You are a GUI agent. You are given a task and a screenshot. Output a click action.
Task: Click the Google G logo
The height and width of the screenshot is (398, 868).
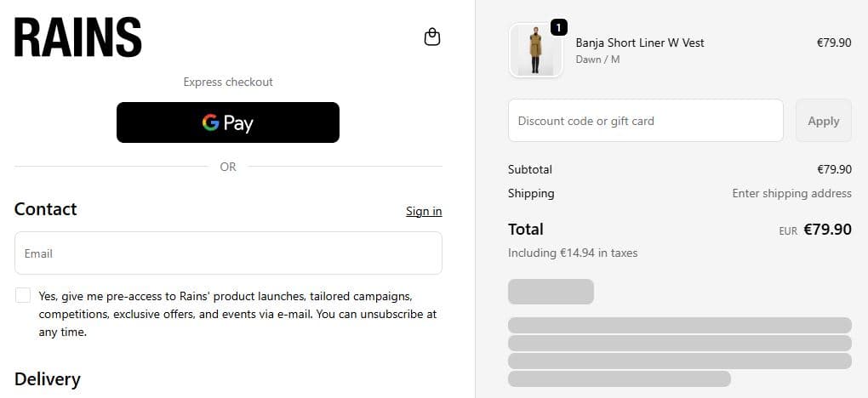(210, 122)
